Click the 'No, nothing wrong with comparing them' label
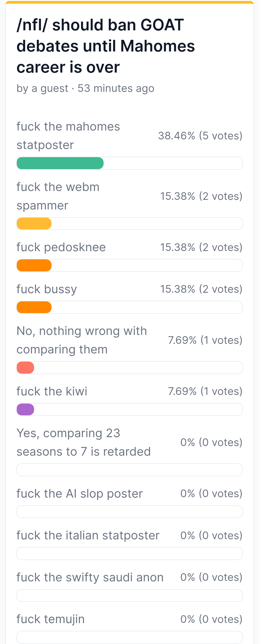This screenshot has height=644, width=259. point(82,340)
